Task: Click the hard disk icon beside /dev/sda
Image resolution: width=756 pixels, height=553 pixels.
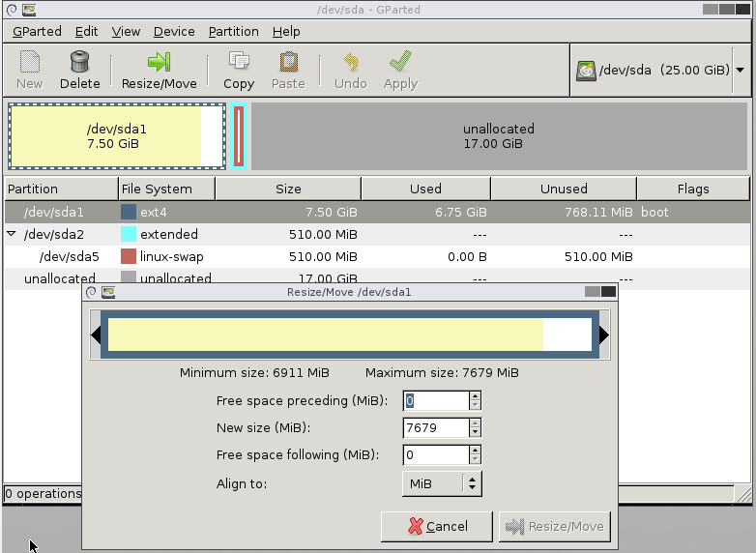Action: click(586, 71)
